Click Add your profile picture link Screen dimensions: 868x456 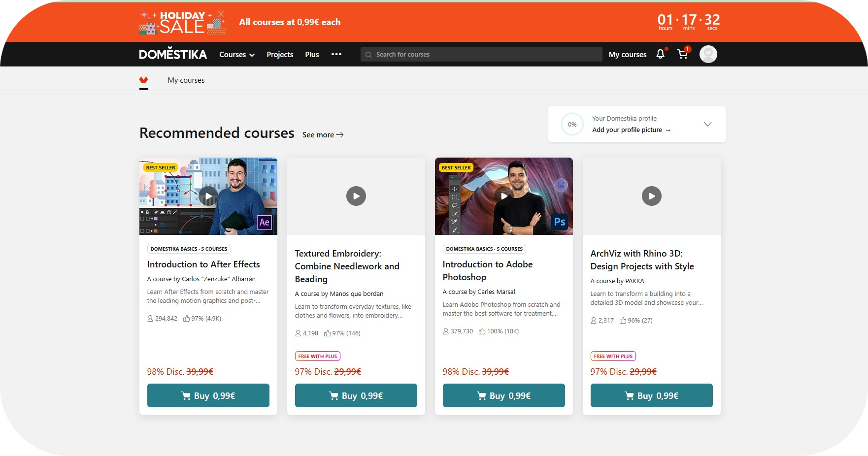[631, 130]
